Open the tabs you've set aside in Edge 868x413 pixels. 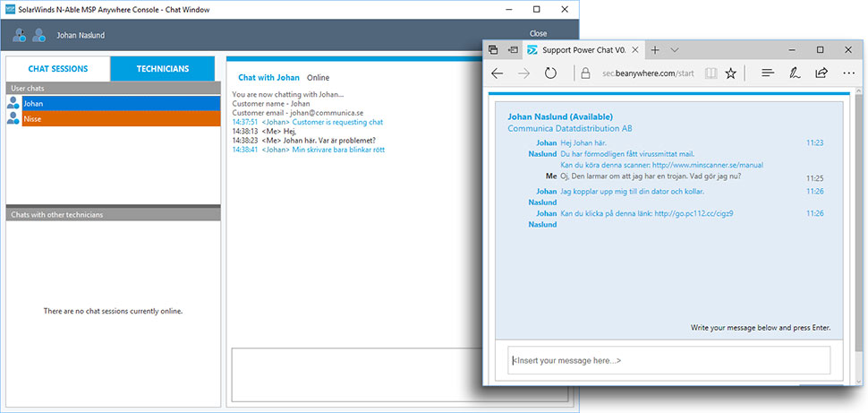point(493,50)
